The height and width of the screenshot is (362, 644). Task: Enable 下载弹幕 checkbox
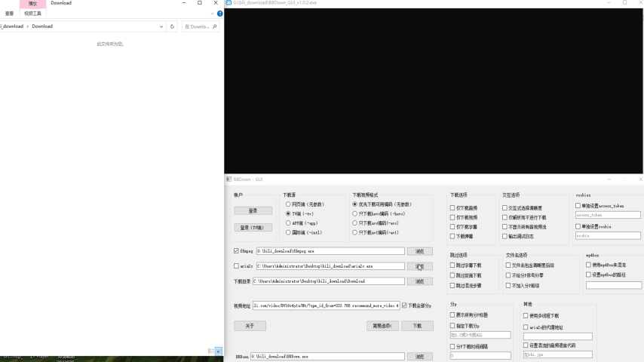(x=452, y=236)
